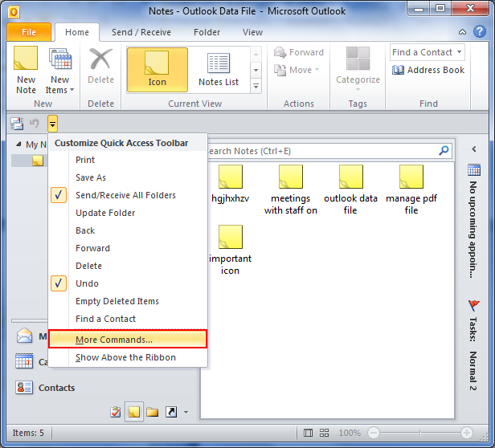Click the Tasks flag icon

pyautogui.click(x=474, y=305)
